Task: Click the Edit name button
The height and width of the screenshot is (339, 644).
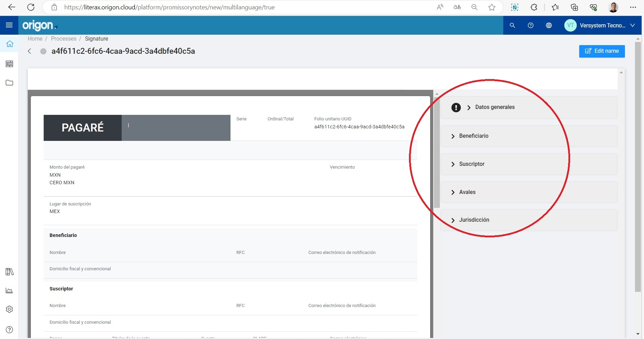Action: coord(602,51)
